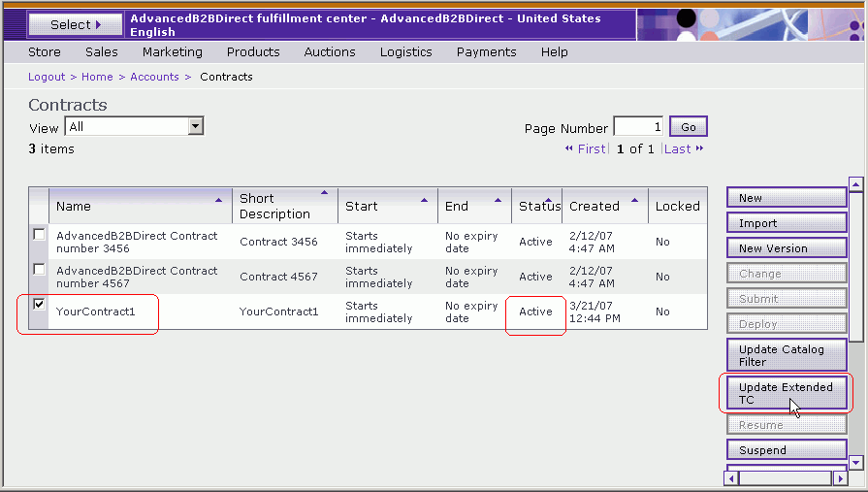This screenshot has width=868, height=492.
Task: Click the Locked column header
Action: 678,206
